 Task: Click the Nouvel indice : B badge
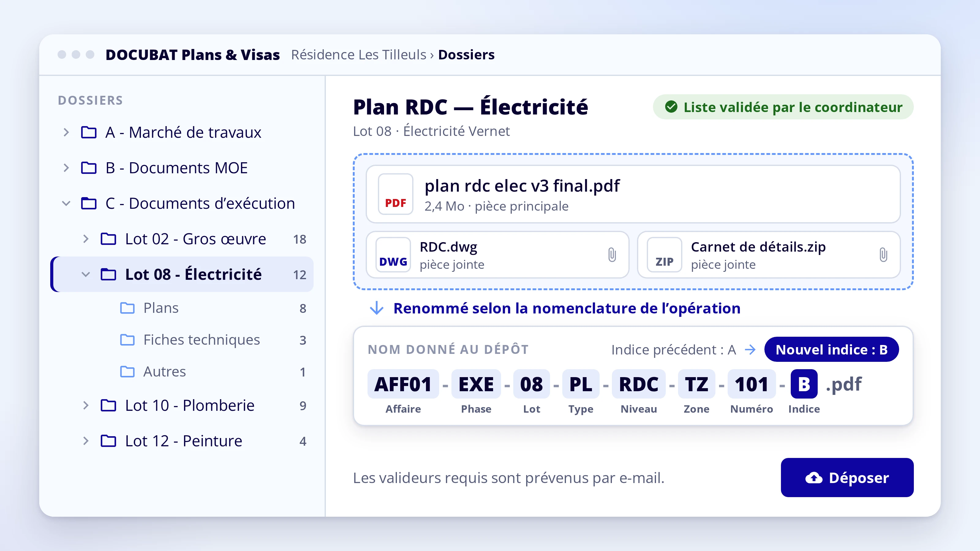(x=831, y=349)
